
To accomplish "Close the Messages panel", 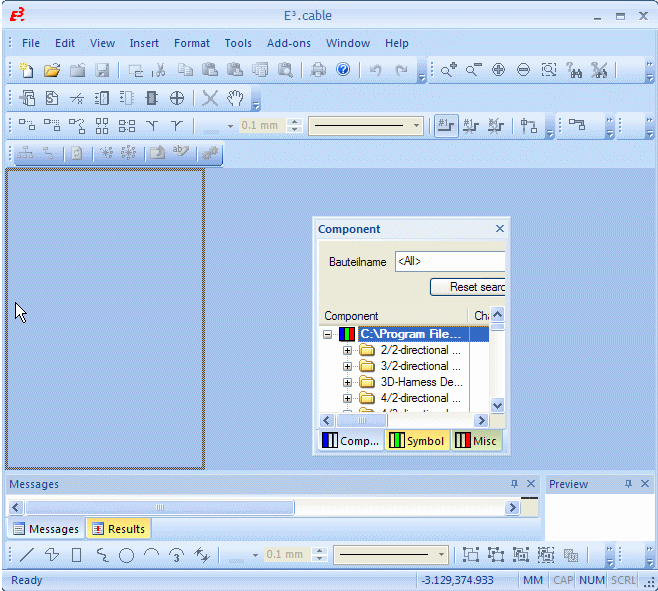I will pos(531,484).
